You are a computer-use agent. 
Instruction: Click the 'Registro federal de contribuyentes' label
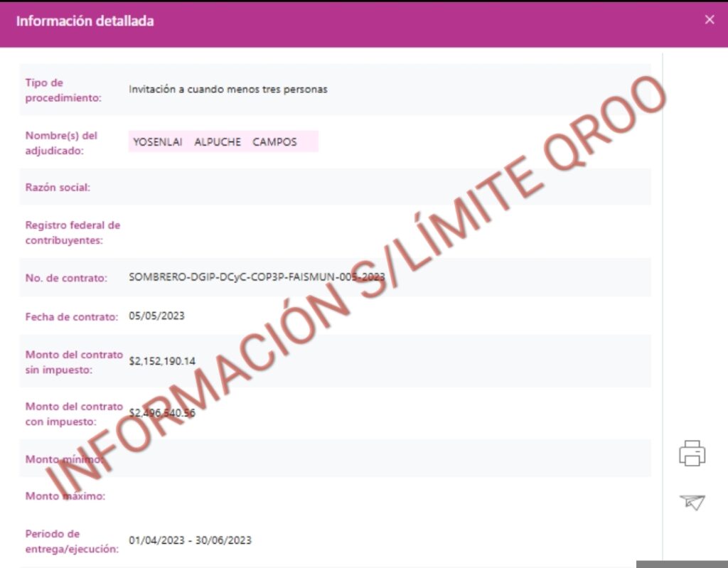click(73, 232)
